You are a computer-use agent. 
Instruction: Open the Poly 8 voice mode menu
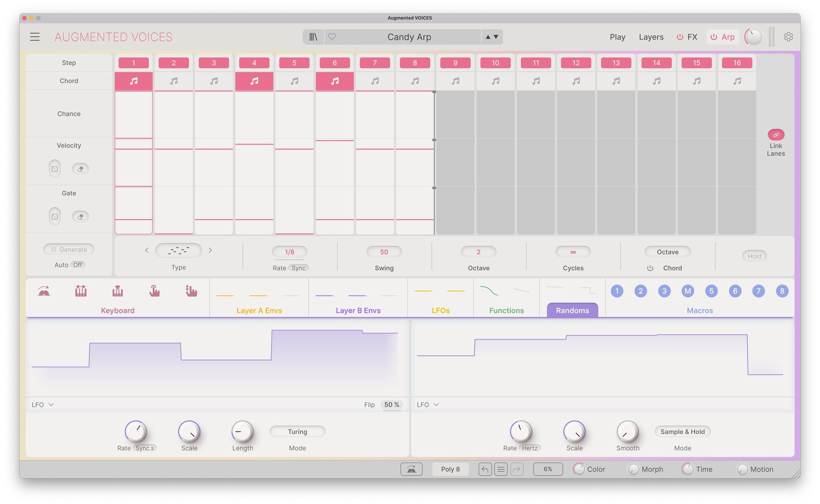(x=450, y=469)
